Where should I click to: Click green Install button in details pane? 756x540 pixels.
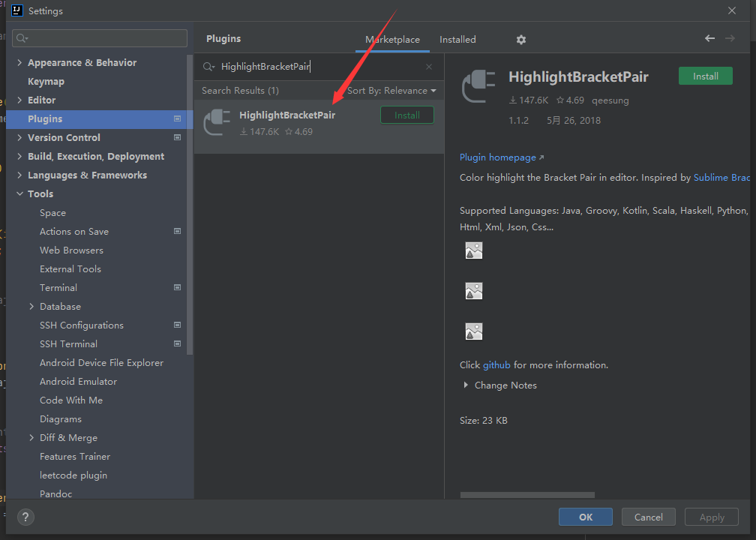point(705,76)
